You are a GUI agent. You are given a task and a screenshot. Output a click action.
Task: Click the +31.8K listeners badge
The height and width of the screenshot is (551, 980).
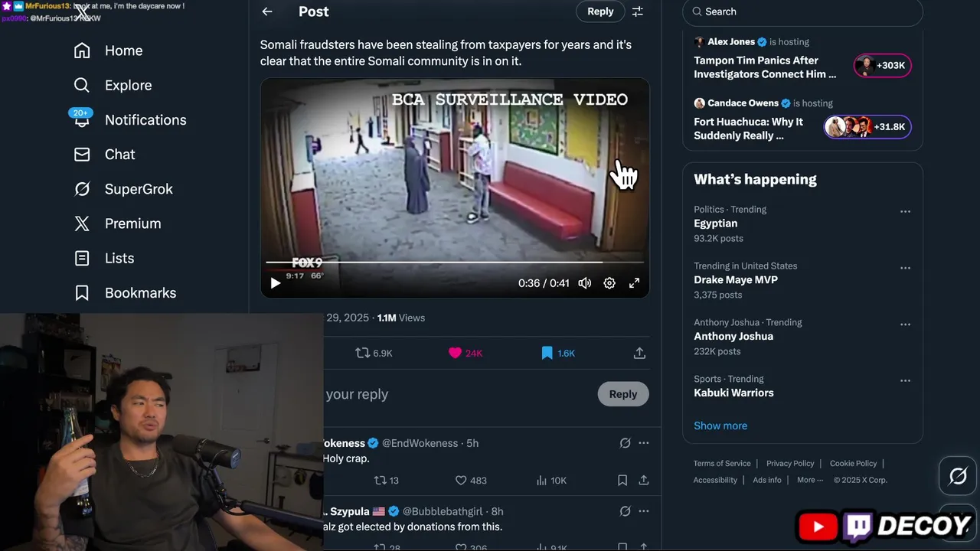867,127
